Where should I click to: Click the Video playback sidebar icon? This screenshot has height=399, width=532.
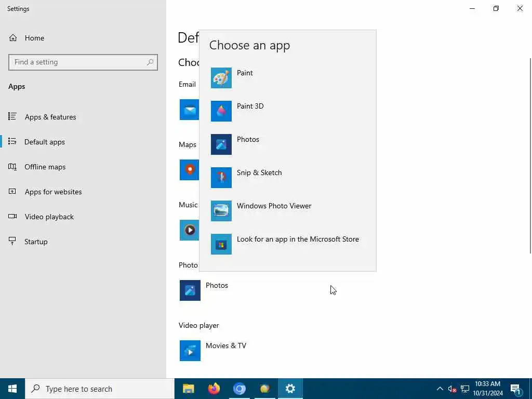point(12,216)
